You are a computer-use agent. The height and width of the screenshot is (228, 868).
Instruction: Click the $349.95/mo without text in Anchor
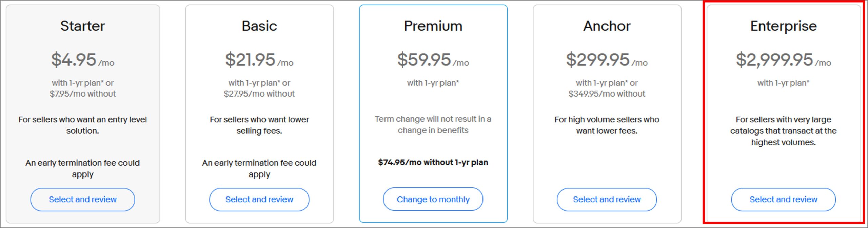[607, 94]
